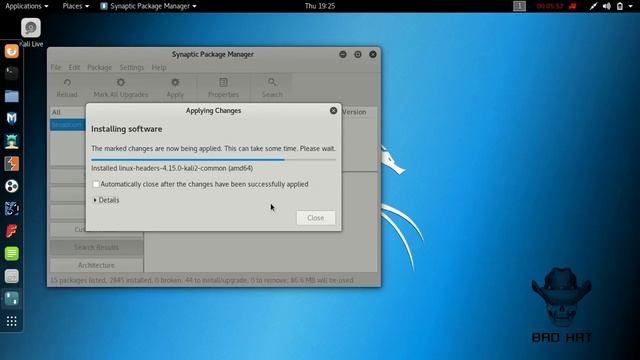Viewport: 640px width, 360px height.
Task: Select the running Synaptic icon in dock
Action: coord(11,298)
